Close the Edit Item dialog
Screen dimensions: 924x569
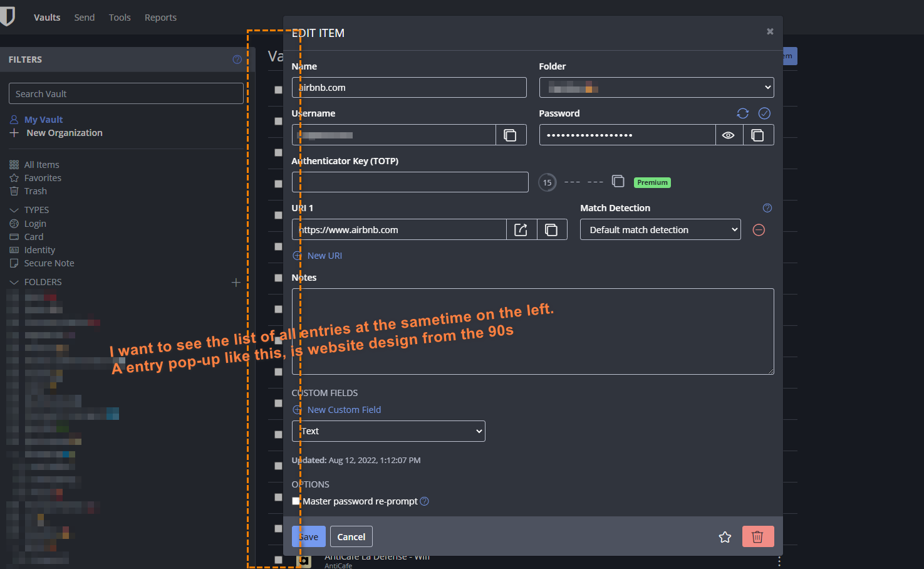pos(770,31)
